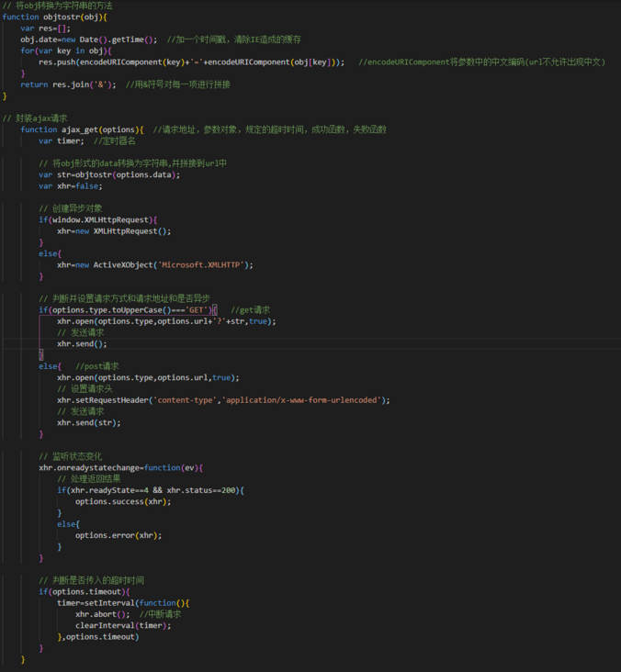Click the comment '// 监听状态变化'
The width and height of the screenshot is (621, 672).
71,456
